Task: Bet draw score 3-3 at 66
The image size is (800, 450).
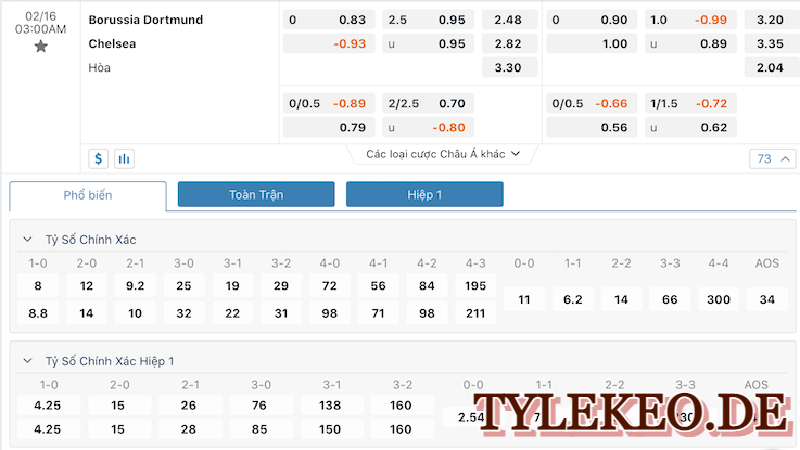Action: coord(670,299)
